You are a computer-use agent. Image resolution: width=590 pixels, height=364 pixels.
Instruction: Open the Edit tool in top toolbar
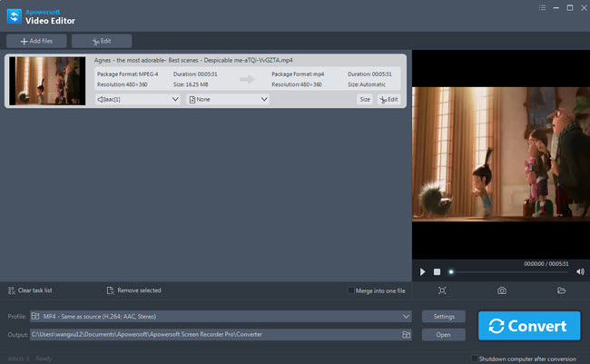[x=102, y=41]
